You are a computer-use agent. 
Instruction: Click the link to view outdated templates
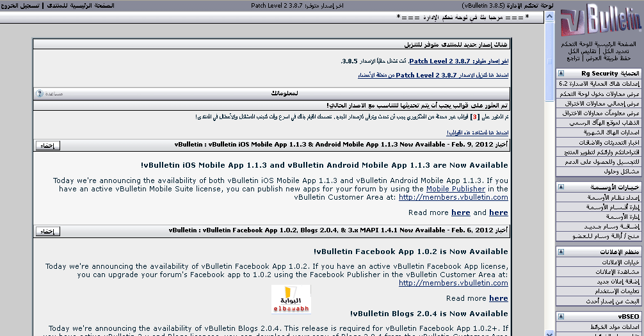tap(478, 132)
